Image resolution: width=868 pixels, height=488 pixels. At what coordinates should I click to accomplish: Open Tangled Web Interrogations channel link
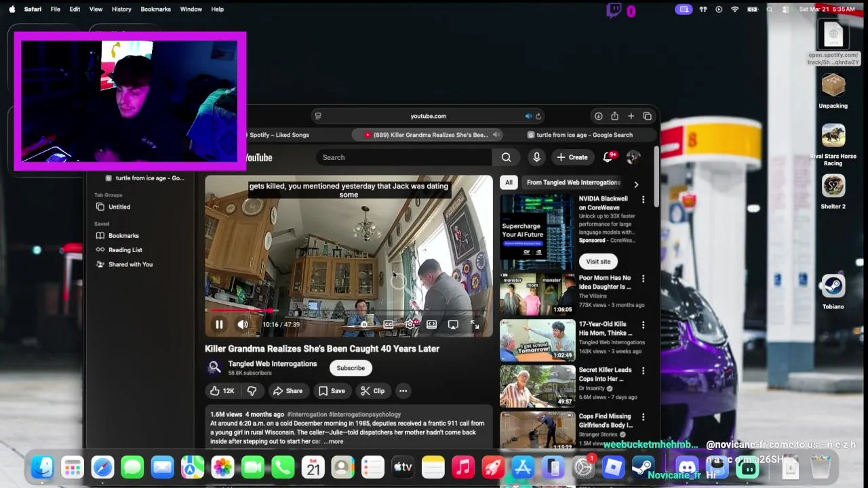pos(273,364)
